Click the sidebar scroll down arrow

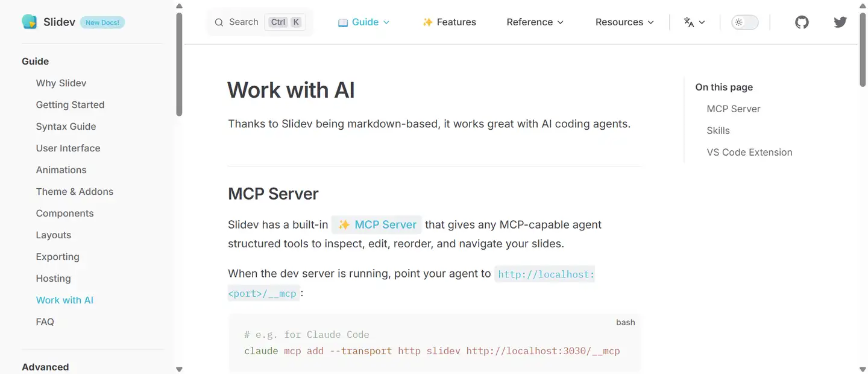pyautogui.click(x=179, y=369)
